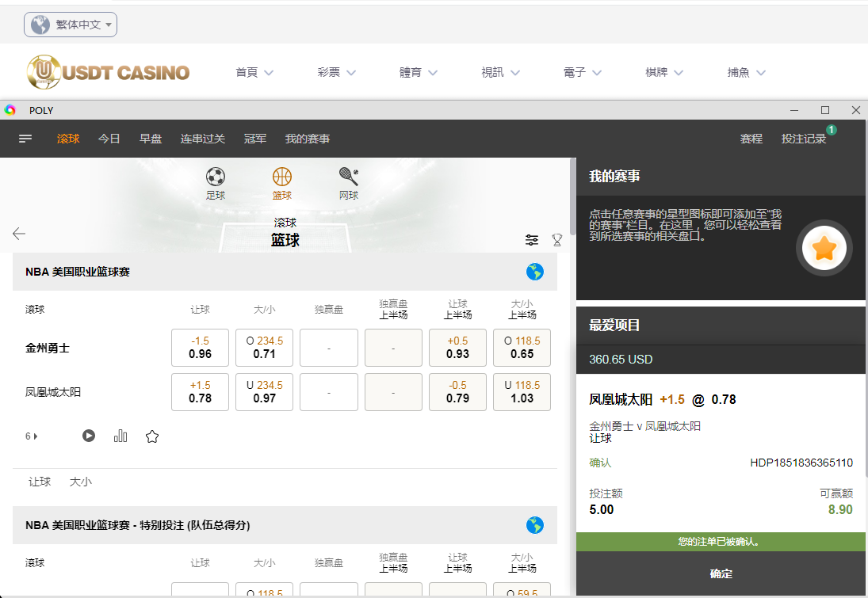Image resolution: width=868 pixels, height=598 pixels.
Task: Click the 最爱项目 panel header
Action: (x=721, y=326)
